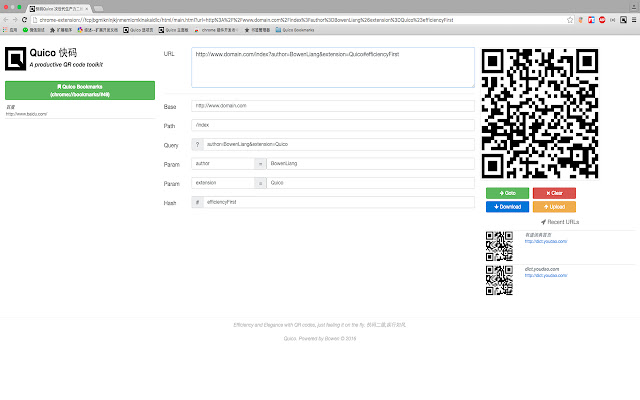Image resolution: width=640 pixels, height=400 pixels.
Task: Click the red Clear button
Action: click(554, 193)
